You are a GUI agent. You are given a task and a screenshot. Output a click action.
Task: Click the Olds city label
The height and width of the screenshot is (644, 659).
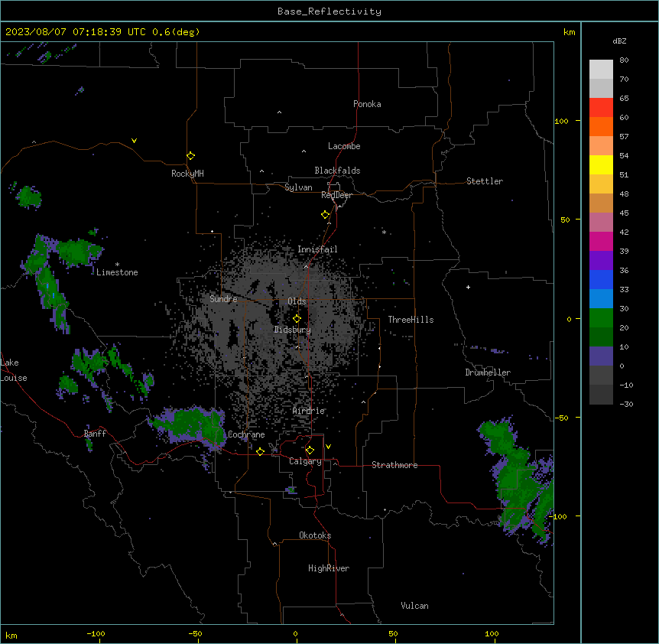297,301
